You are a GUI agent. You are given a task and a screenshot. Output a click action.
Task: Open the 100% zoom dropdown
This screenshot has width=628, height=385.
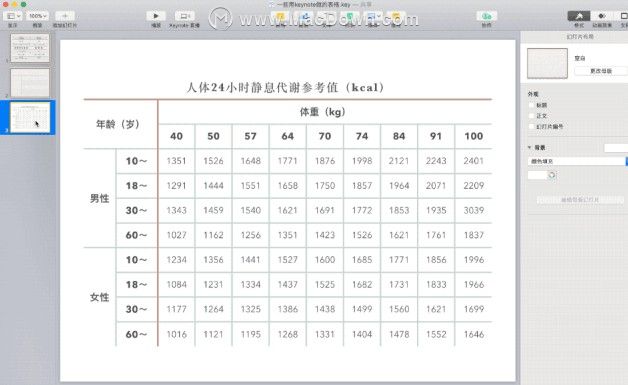[38, 16]
